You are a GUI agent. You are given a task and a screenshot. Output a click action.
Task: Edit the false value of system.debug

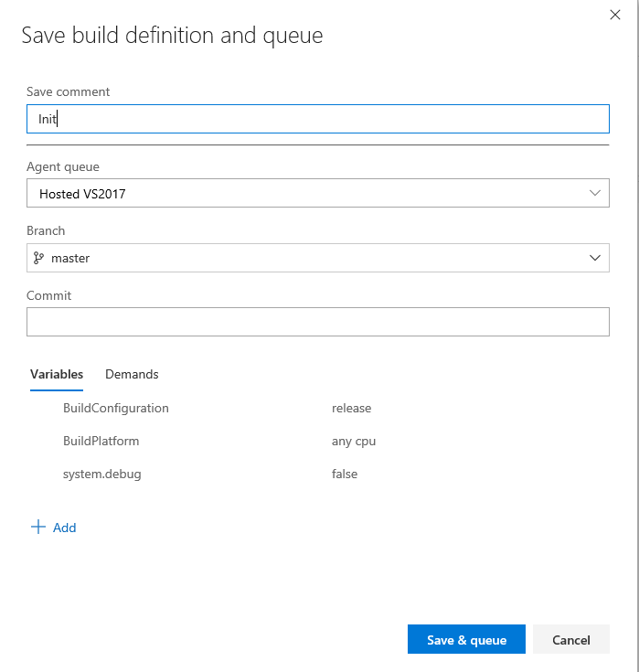pyautogui.click(x=345, y=474)
